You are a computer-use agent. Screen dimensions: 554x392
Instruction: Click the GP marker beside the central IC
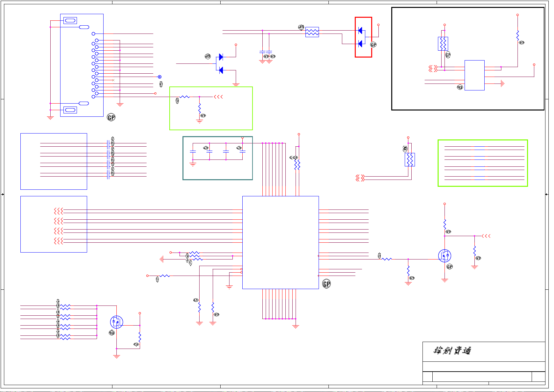pyautogui.click(x=326, y=284)
